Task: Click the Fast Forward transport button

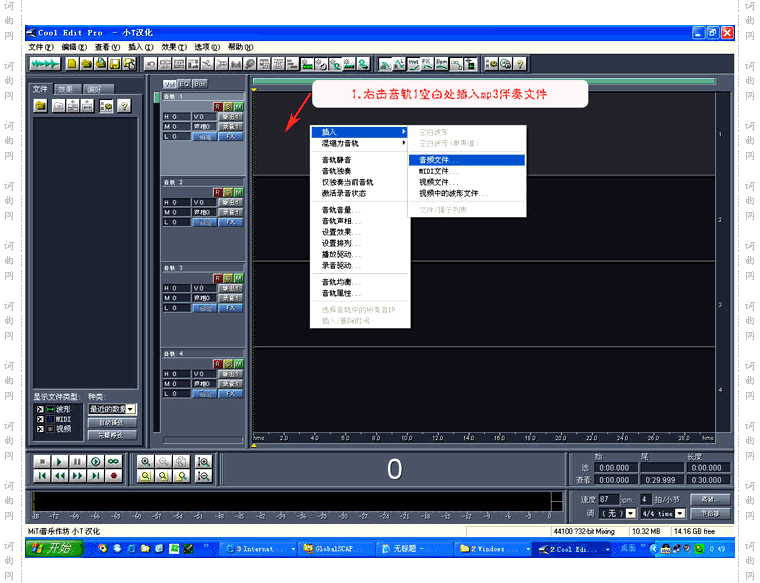Action: (x=77, y=476)
